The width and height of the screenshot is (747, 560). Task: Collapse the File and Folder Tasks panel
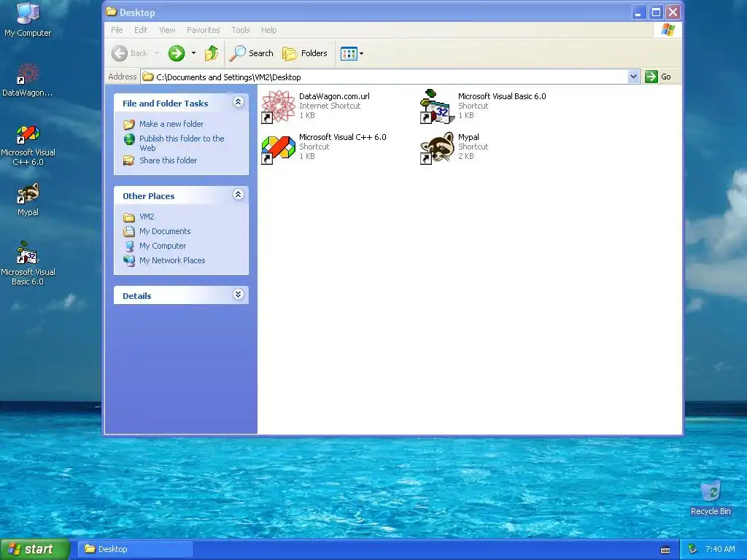pos(239,102)
